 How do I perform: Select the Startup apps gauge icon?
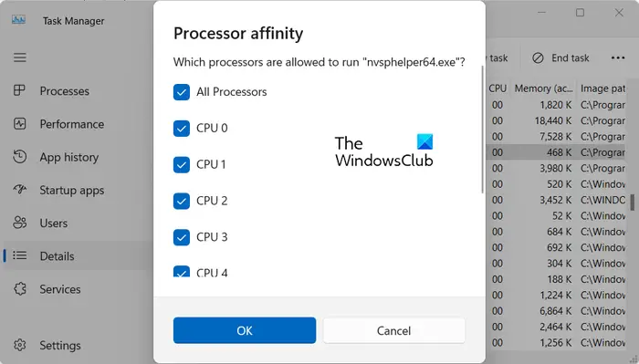pyautogui.click(x=19, y=190)
